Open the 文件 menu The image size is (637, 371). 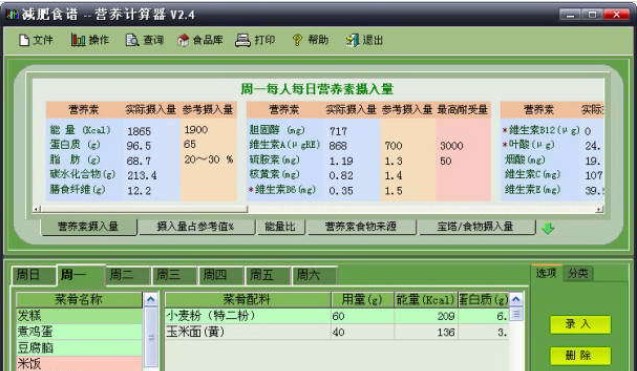click(36, 40)
